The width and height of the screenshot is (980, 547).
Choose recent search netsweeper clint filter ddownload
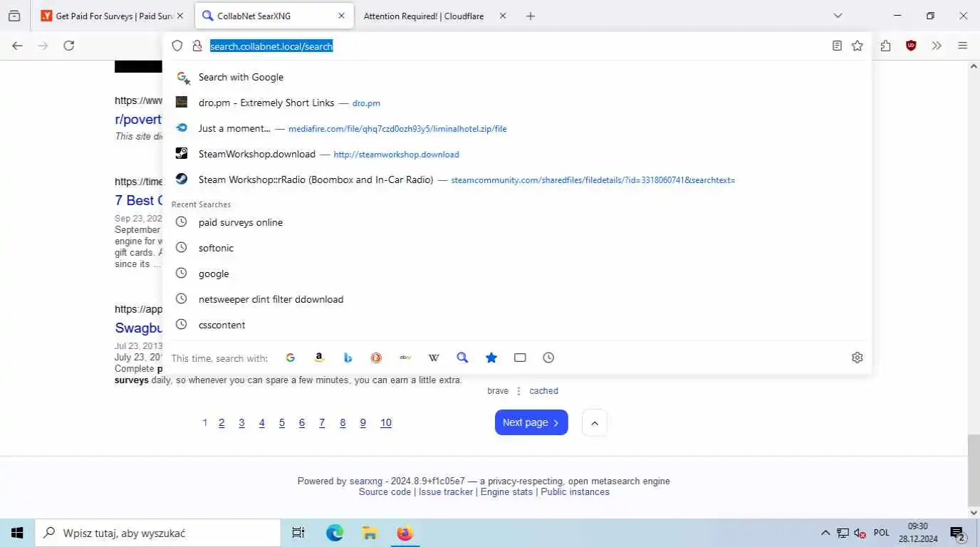[x=516, y=299]
